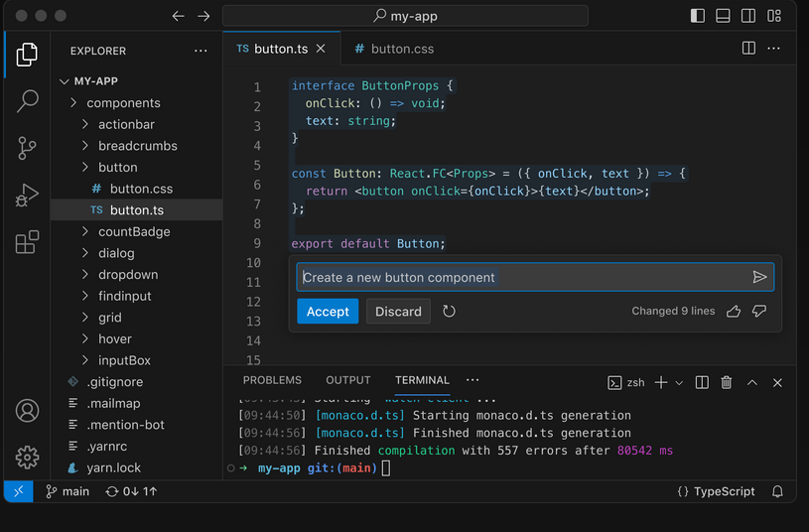Open the terminal launch profile dropdown
809x532 pixels.
679,383
